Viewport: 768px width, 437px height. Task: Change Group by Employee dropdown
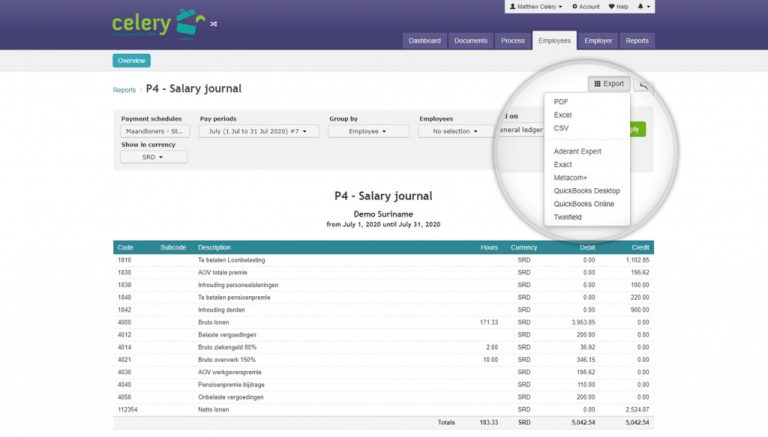click(x=368, y=131)
